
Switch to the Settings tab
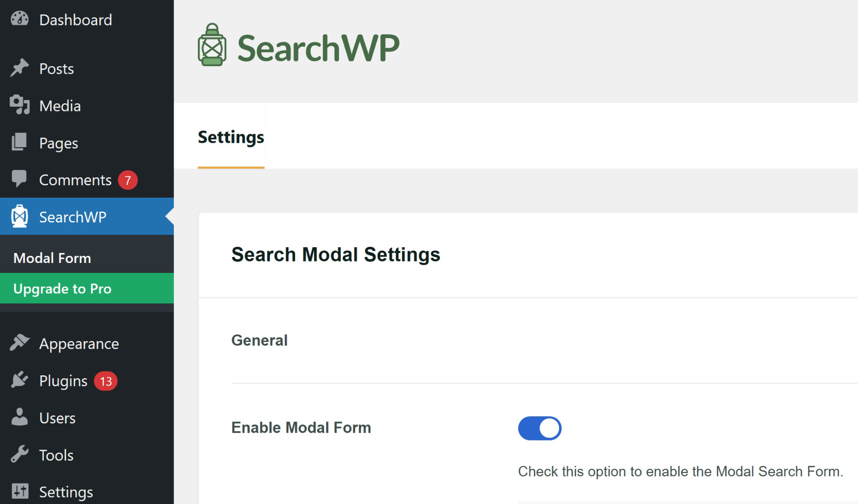click(x=231, y=137)
